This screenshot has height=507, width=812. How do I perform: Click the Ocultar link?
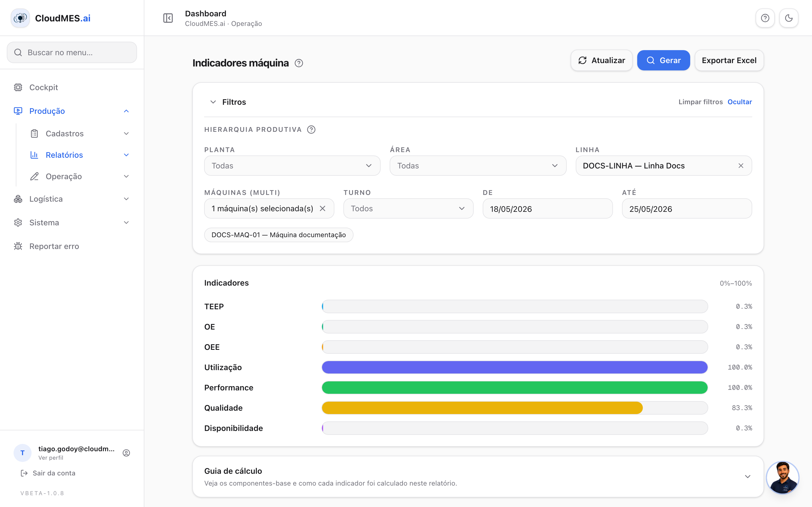(740, 102)
